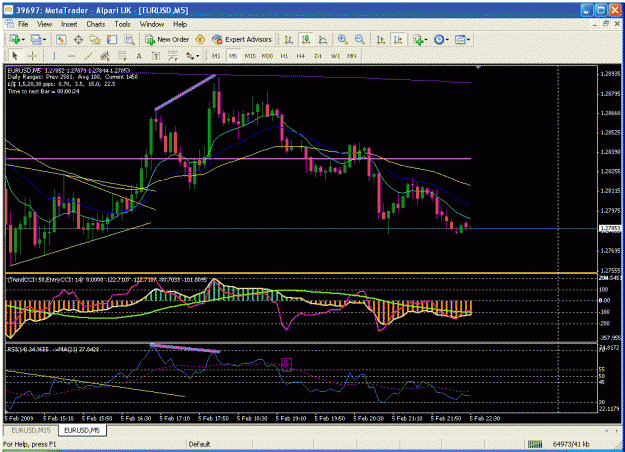This screenshot has height=452, width=625.
Task: Click the New Chart icon
Action: [x=15, y=39]
